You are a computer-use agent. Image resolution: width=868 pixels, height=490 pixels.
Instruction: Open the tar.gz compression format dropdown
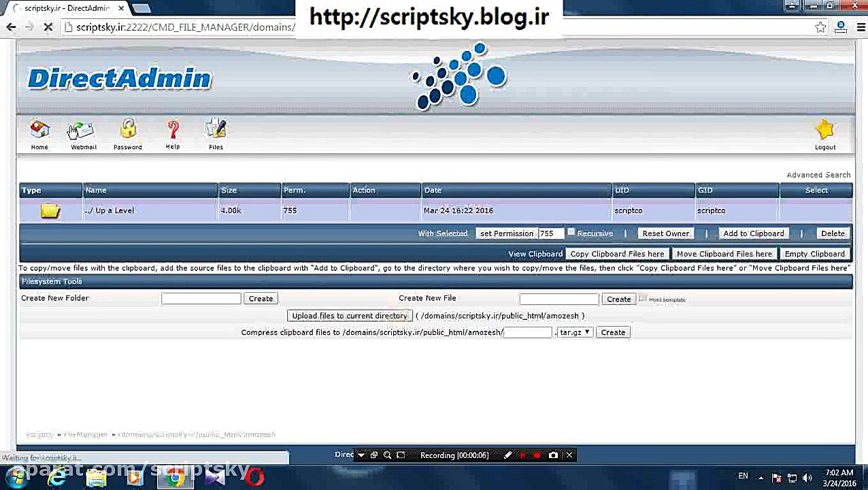point(575,332)
